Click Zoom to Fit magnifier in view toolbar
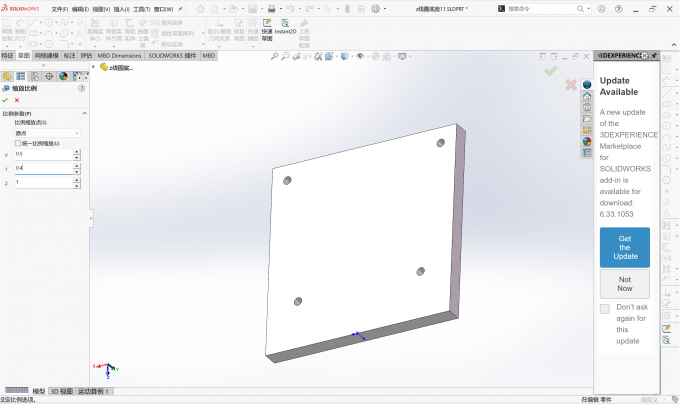The image size is (680, 404). [x=275, y=56]
